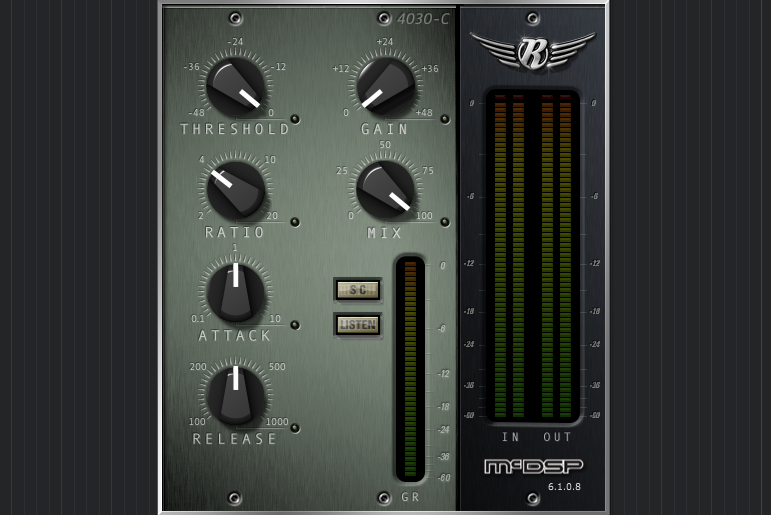Click the Gain knob
This screenshot has height=515, width=771.
386,86
